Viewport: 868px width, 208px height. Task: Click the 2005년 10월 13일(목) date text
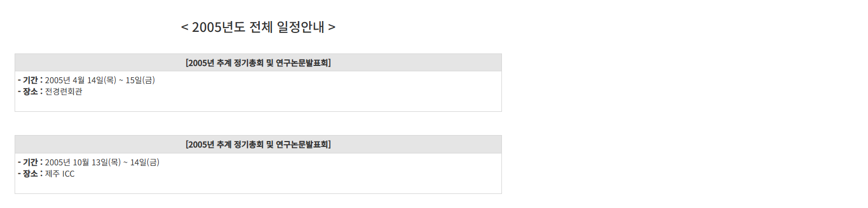(83, 162)
